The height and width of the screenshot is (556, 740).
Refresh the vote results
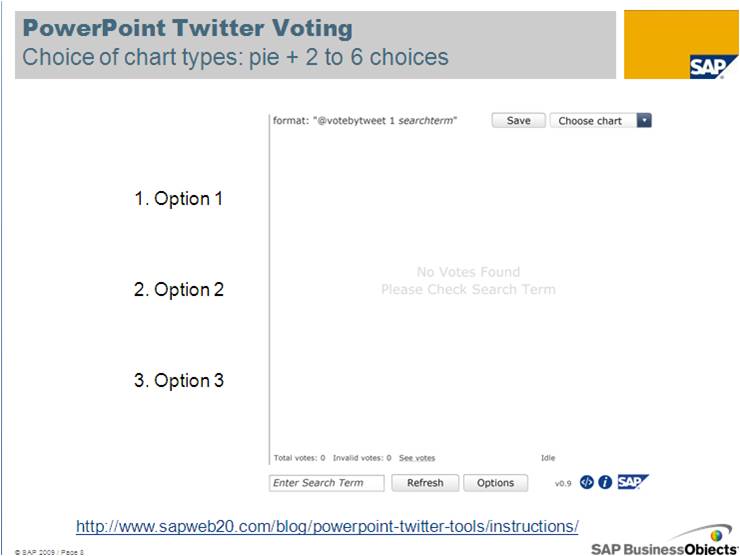point(425,483)
